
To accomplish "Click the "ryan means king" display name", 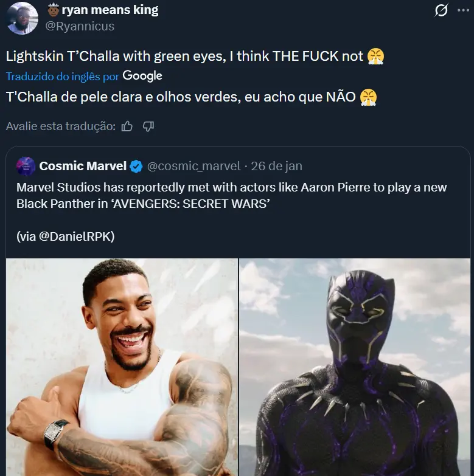I will tap(110, 10).
